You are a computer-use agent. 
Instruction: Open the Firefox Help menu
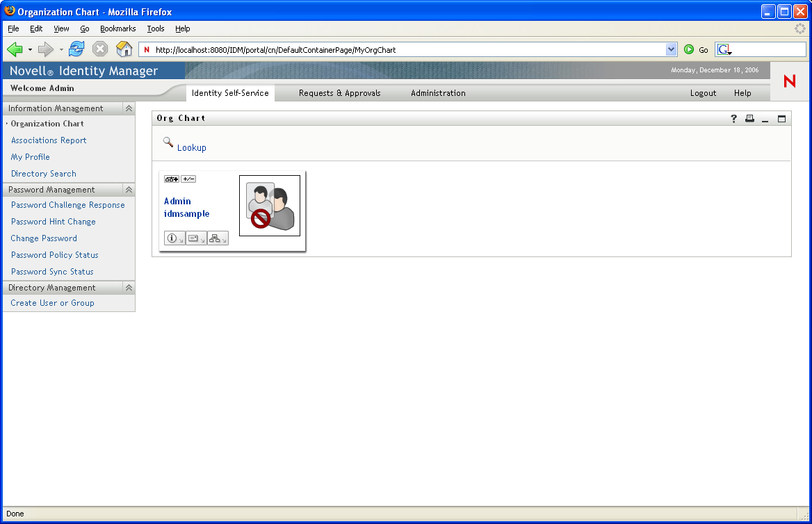coord(182,28)
